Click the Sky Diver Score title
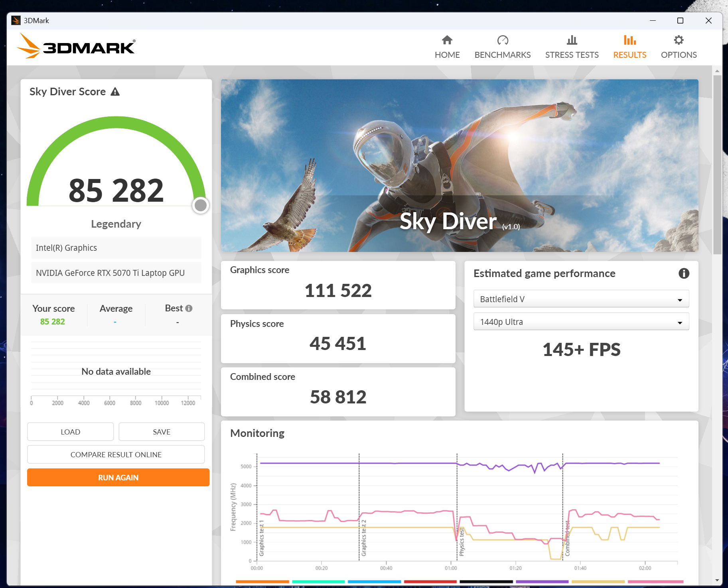This screenshot has height=588, width=728. pos(67,91)
